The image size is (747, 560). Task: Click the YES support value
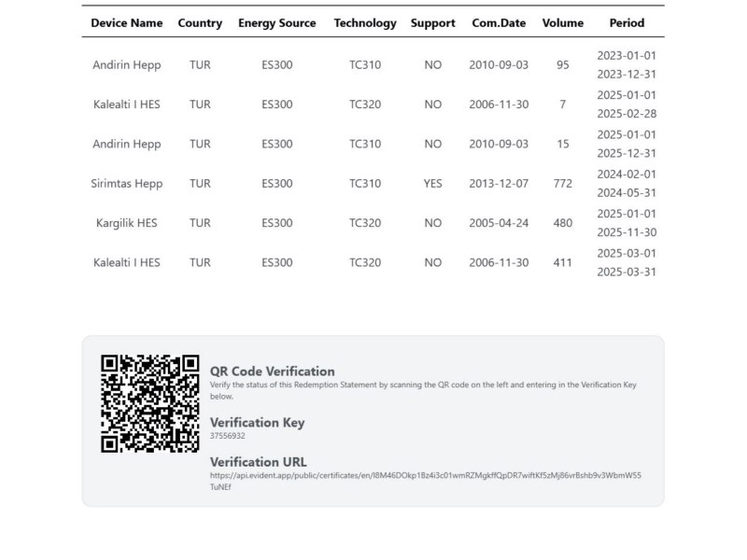(x=432, y=184)
